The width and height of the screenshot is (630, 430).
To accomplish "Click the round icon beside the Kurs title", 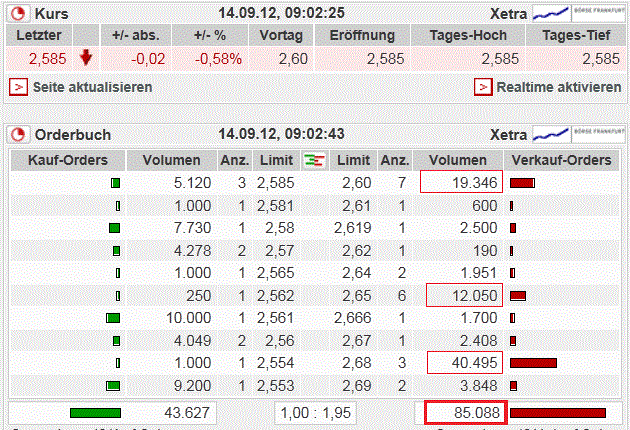I will (x=19, y=14).
